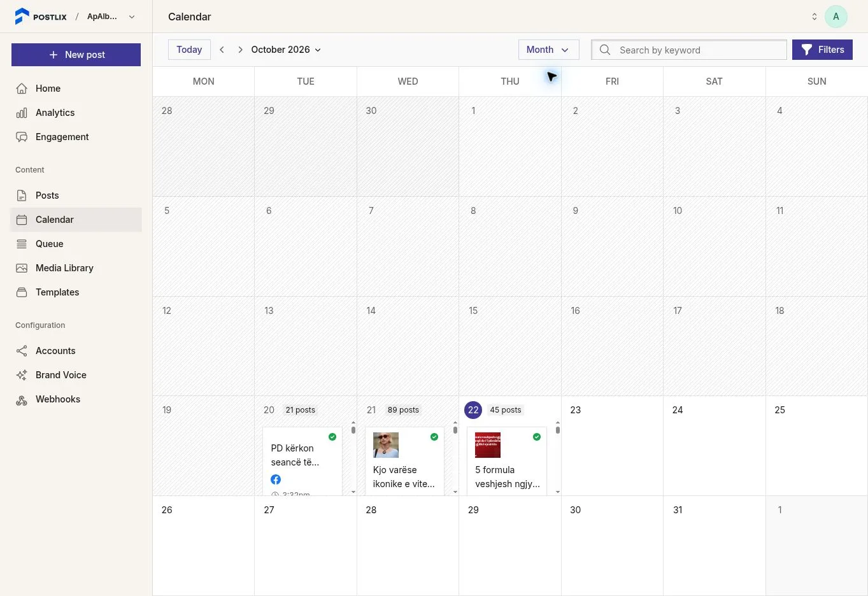The image size is (868, 596).
Task: Click the green check on the Kjo varëse post
Action: (434, 437)
